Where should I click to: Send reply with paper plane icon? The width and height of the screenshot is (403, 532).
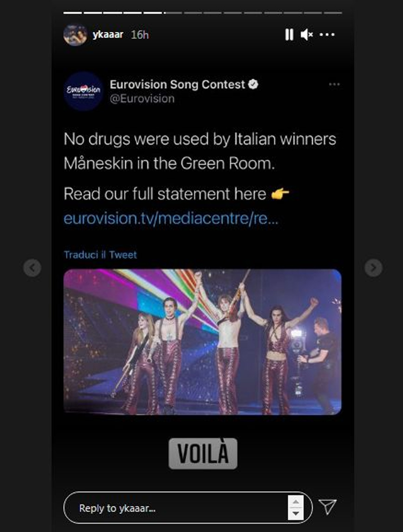pos(327,506)
